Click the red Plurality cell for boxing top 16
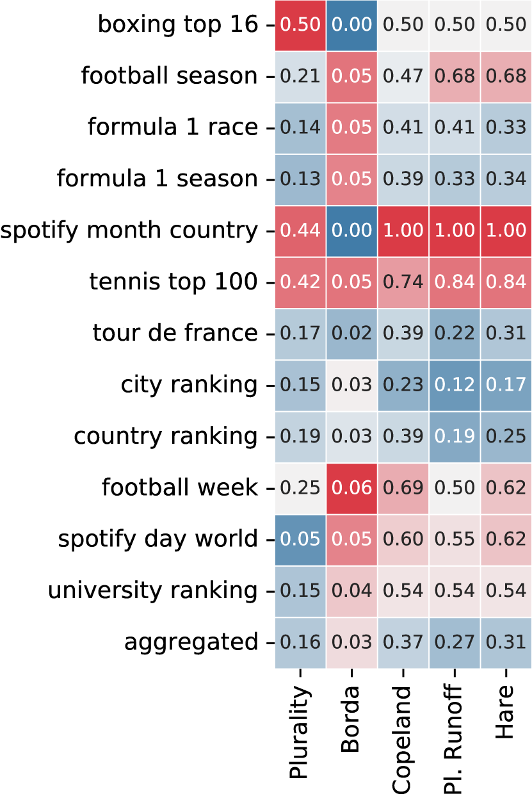 click(x=300, y=25)
